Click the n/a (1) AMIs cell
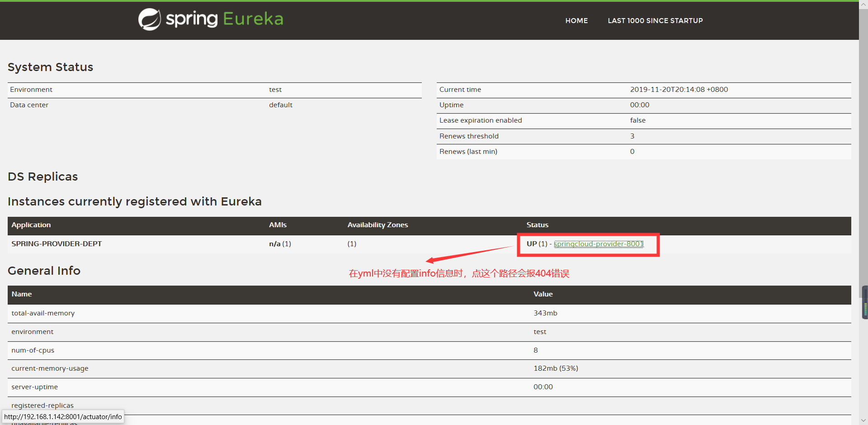Viewport: 868px width, 425px height. pos(280,244)
